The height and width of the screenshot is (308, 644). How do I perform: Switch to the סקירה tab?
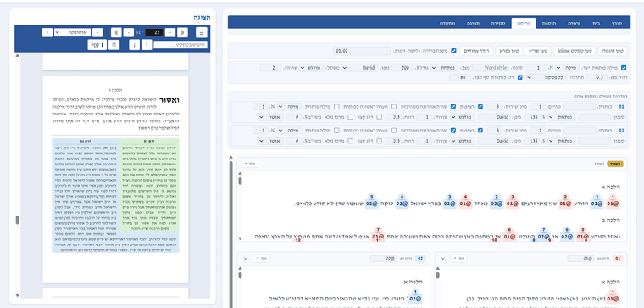point(499,24)
